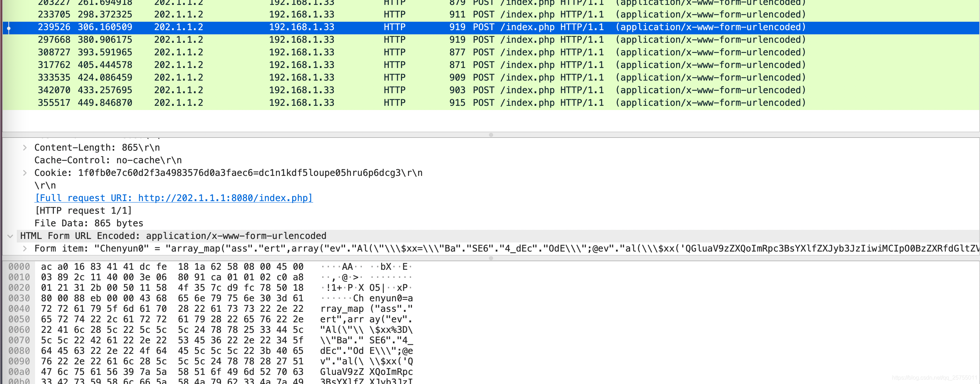Select packet number 297668 row
Image resolution: width=980 pixels, height=384 pixels.
(x=491, y=40)
